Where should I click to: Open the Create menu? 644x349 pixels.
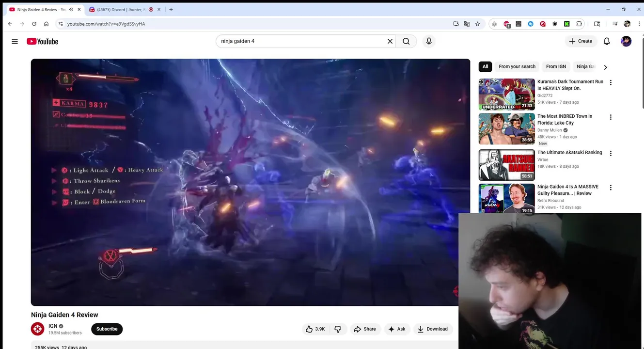click(x=581, y=41)
